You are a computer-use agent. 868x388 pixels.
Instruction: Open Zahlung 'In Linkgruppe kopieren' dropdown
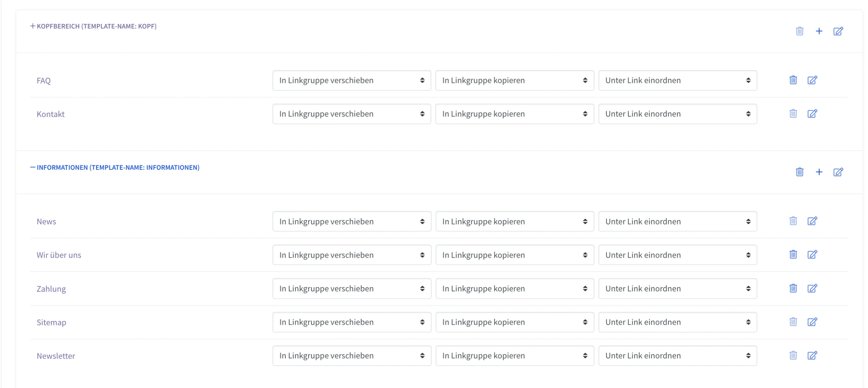[x=515, y=288]
